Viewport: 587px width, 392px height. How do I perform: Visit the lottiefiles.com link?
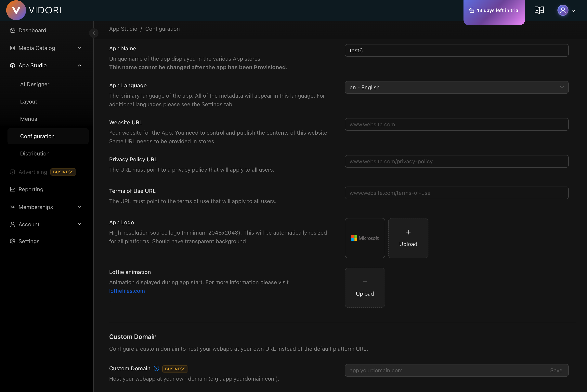pyautogui.click(x=127, y=291)
